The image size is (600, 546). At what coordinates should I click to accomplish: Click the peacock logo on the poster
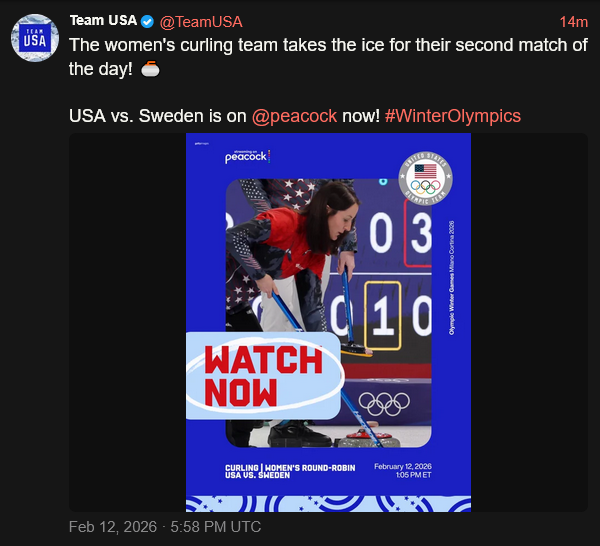[246, 156]
